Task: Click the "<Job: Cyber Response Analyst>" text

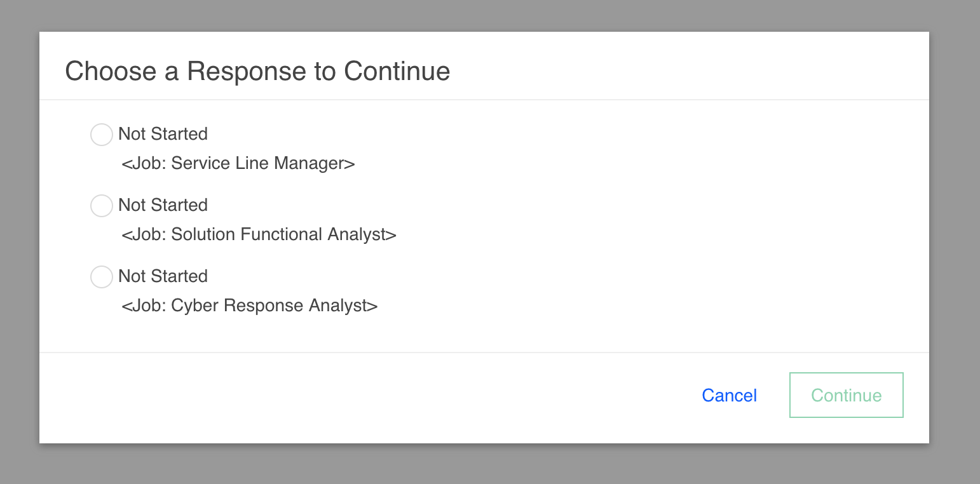Action: [249, 306]
